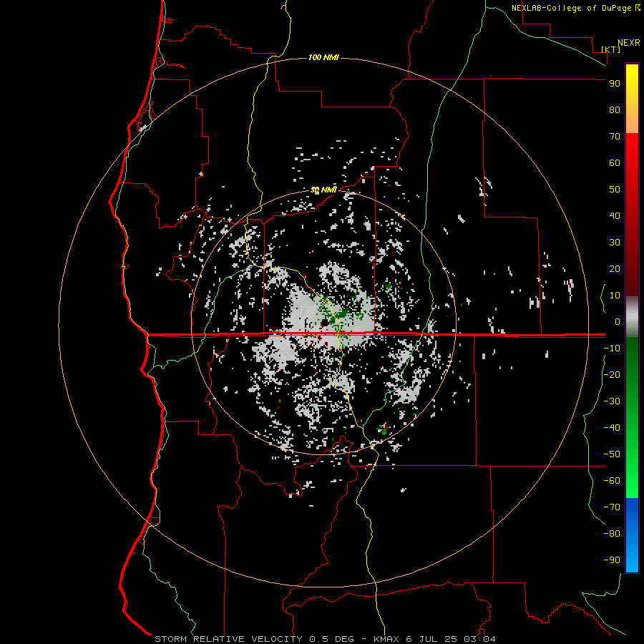The height and width of the screenshot is (644, 644).
Task: Click the -10 value on the velocity scale
Action: coord(612,348)
